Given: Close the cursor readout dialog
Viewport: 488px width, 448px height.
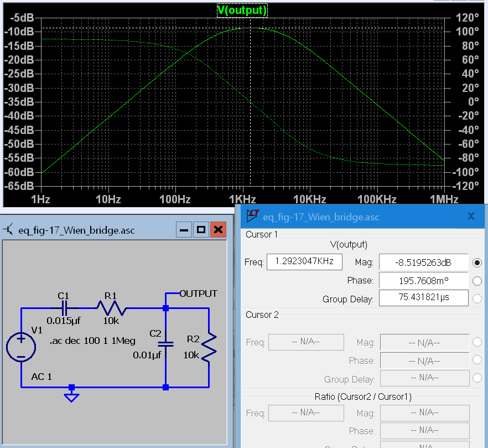Looking at the screenshot, I should pos(471,217).
